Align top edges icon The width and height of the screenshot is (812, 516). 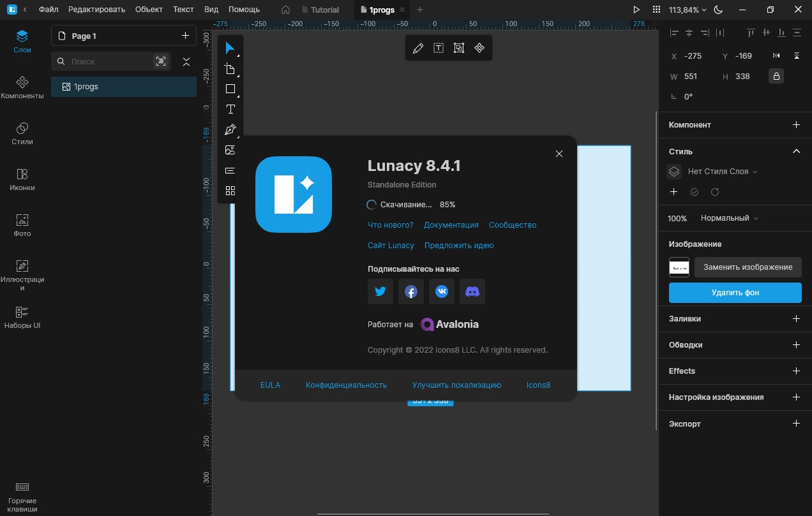tap(750, 33)
